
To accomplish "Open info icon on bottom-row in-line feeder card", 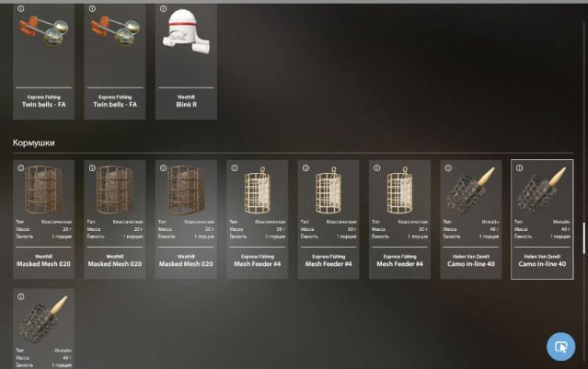I will (21, 296).
